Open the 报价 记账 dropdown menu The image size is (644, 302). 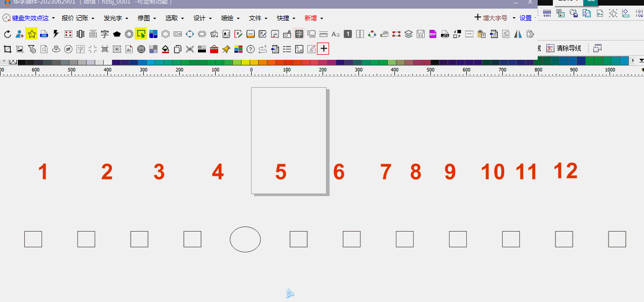click(77, 18)
